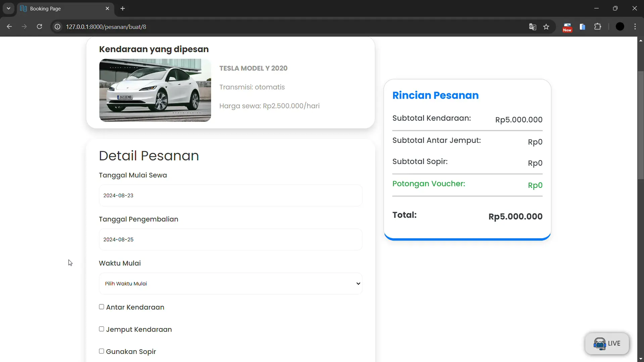The image size is (644, 362).
Task: Tick the Jemput Kendaraan checkbox
Action: [x=101, y=329]
